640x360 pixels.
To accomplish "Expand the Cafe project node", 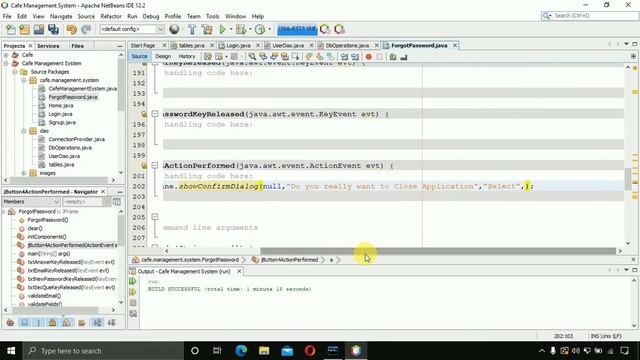I will click(x=6, y=55).
